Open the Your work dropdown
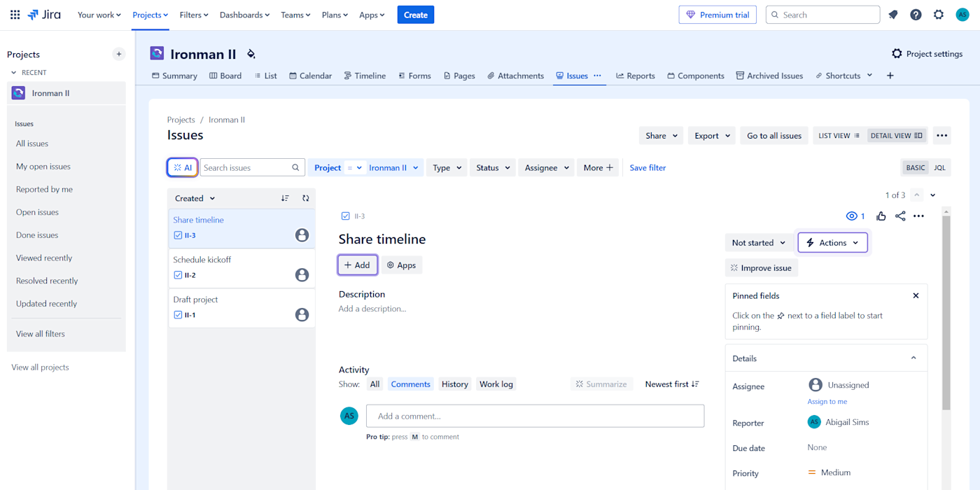 click(99, 15)
